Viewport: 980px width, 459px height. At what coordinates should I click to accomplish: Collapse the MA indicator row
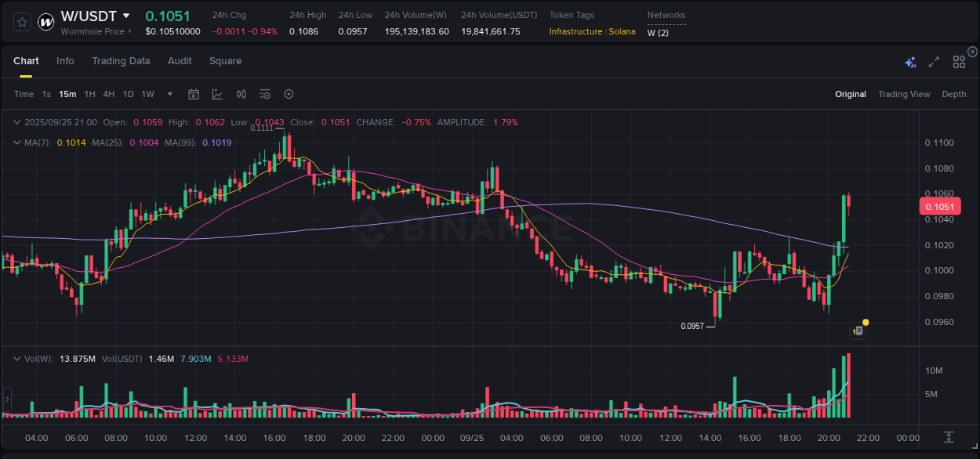(x=17, y=143)
